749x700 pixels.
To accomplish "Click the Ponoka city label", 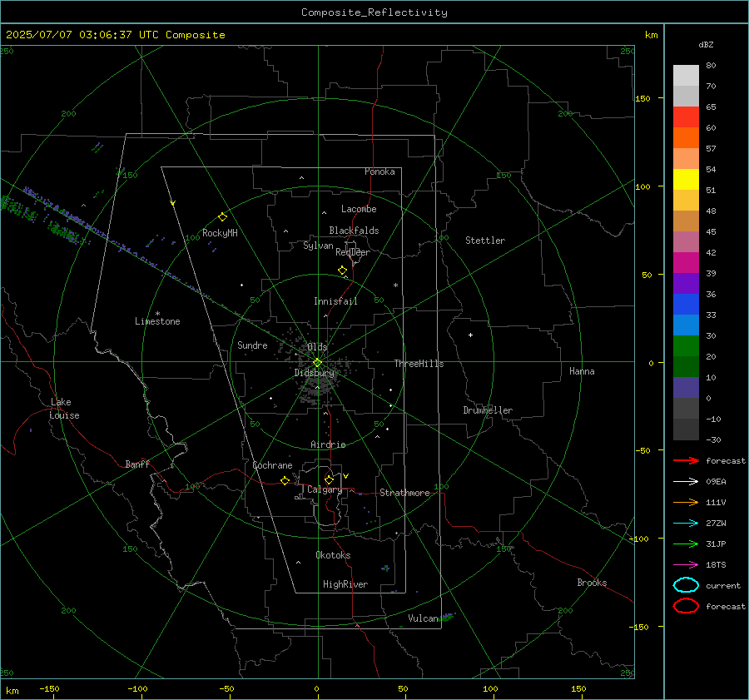I will point(379,171).
